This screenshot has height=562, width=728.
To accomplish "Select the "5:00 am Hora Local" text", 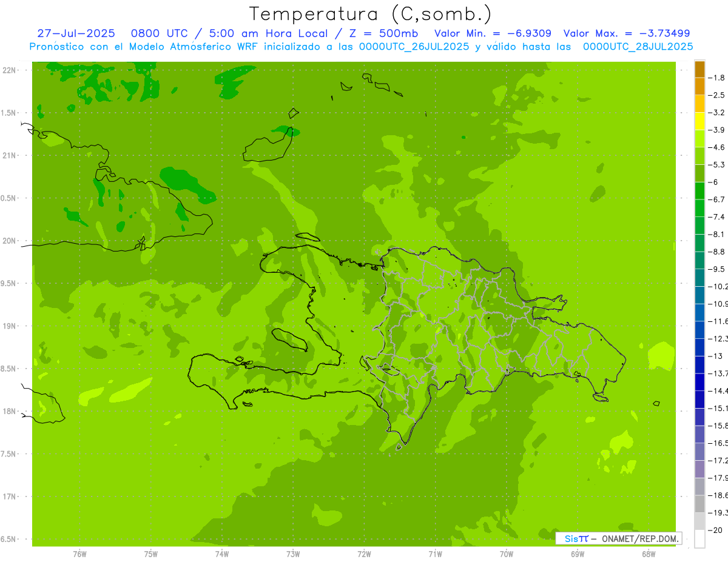I will 269,33.
